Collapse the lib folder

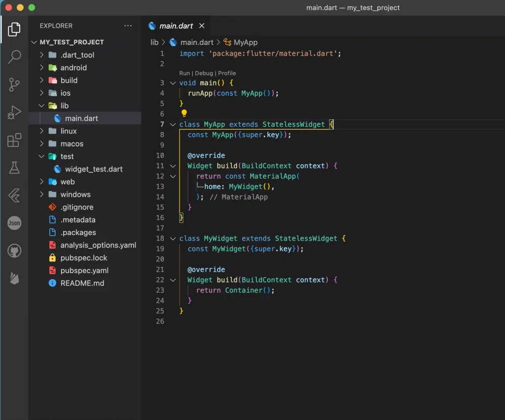[42, 106]
